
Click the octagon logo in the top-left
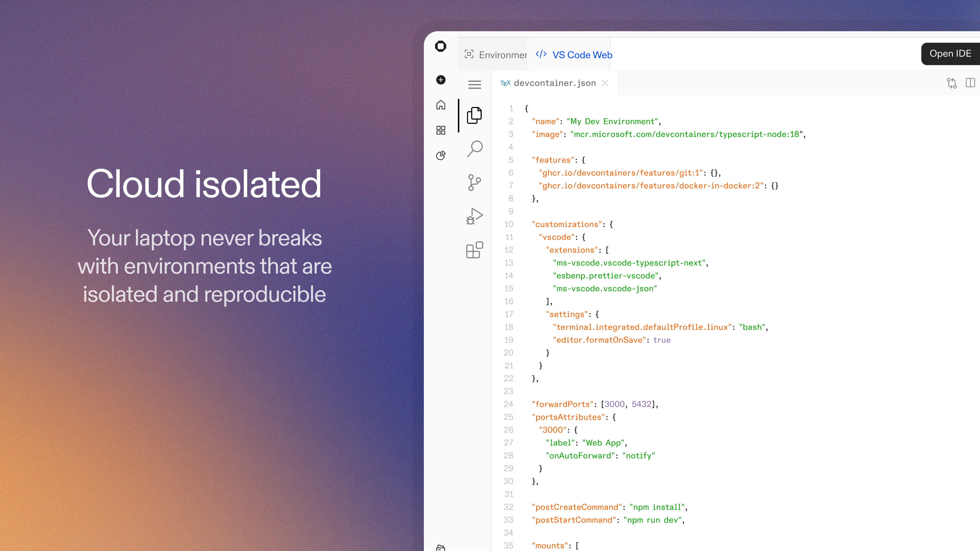coord(441,47)
